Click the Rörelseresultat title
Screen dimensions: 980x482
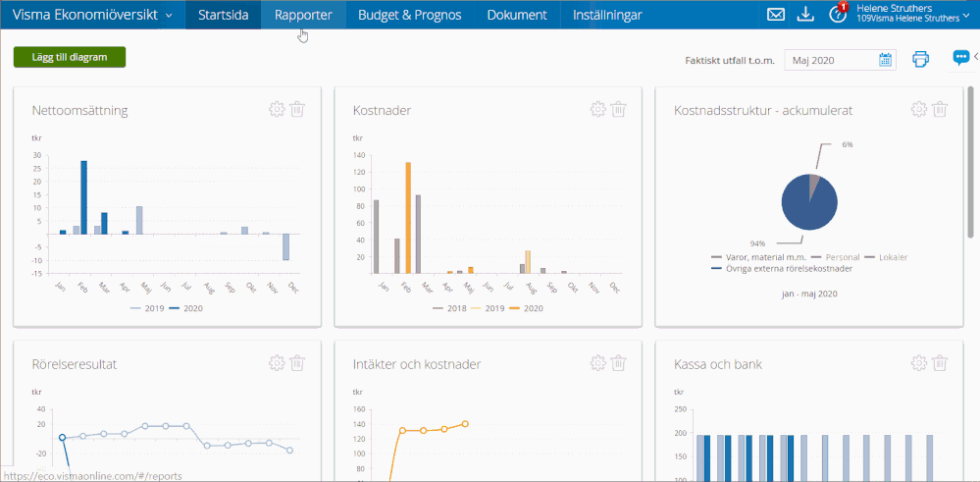point(74,364)
